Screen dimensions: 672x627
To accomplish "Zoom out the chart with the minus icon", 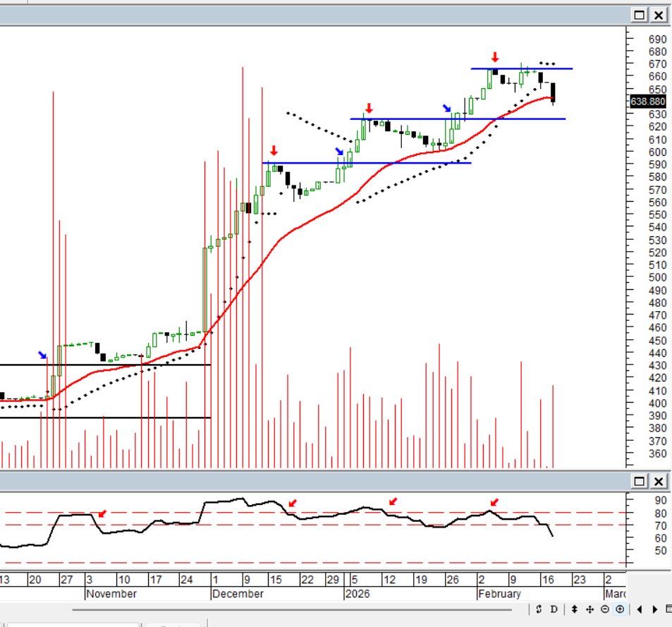I will tap(605, 609).
